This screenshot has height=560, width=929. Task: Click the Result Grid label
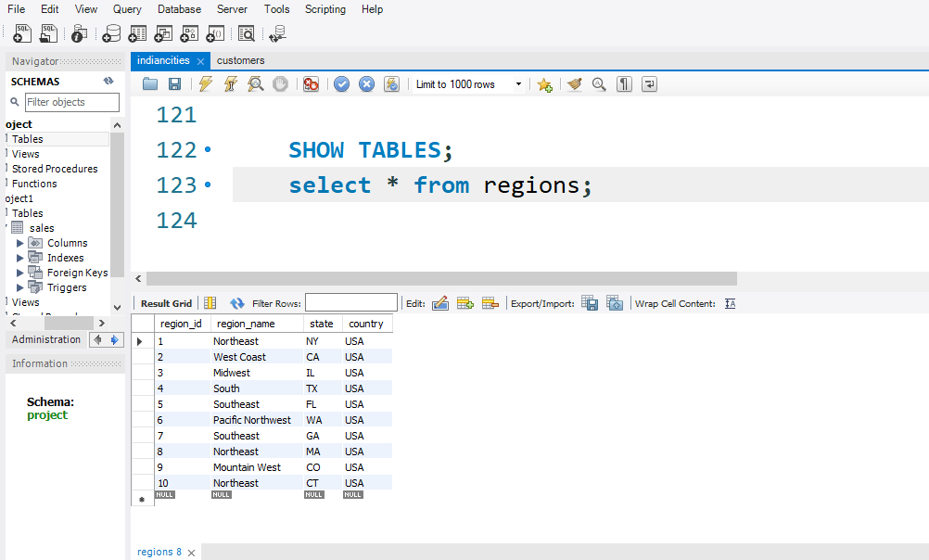[x=166, y=303]
